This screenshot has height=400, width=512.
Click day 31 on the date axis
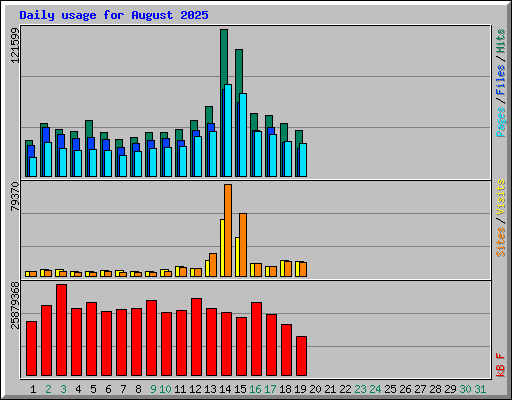(480, 389)
